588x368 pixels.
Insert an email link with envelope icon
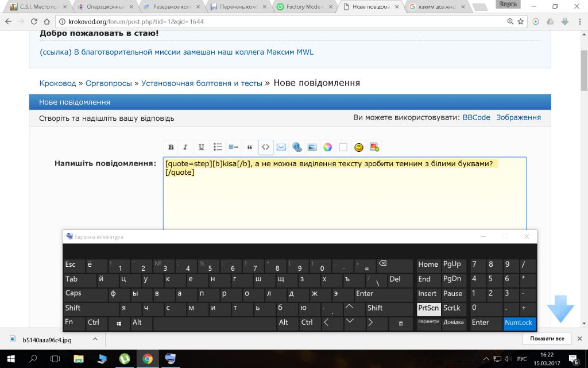coord(281,147)
